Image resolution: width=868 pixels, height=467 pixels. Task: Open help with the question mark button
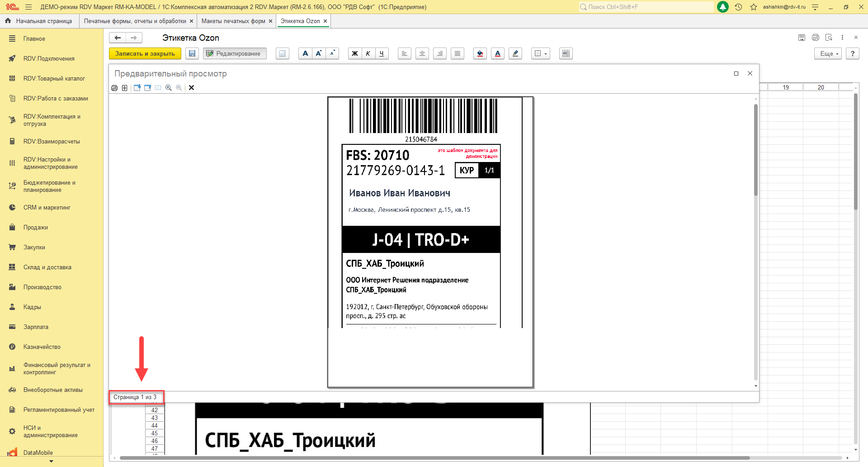click(853, 53)
